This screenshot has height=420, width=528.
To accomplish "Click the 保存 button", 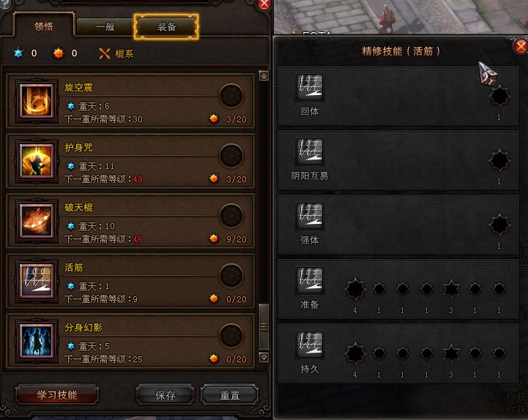I will (165, 395).
